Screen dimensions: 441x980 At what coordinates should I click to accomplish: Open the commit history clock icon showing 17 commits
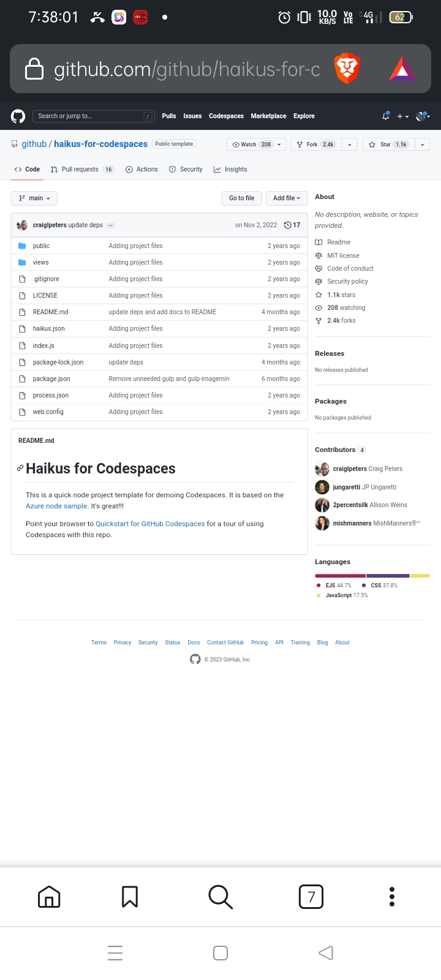[288, 225]
